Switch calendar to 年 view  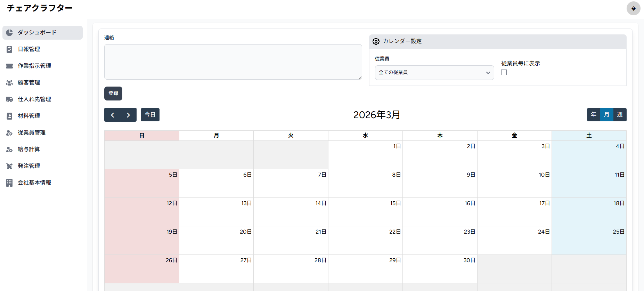tap(594, 115)
